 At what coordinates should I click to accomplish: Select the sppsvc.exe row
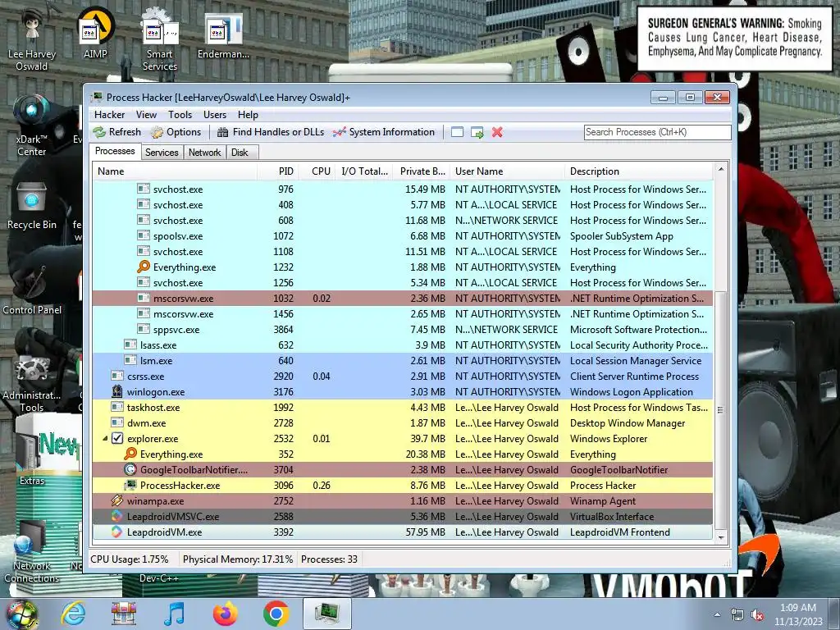403,330
